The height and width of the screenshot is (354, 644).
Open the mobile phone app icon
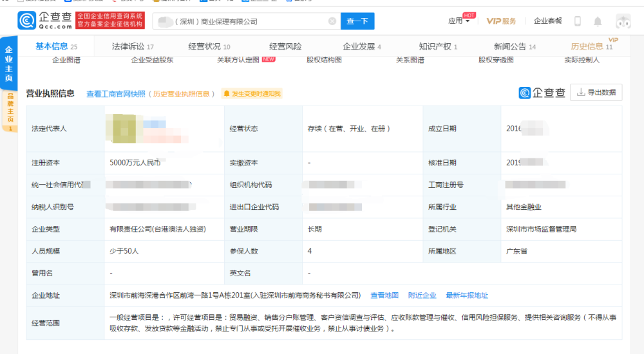coord(578,21)
